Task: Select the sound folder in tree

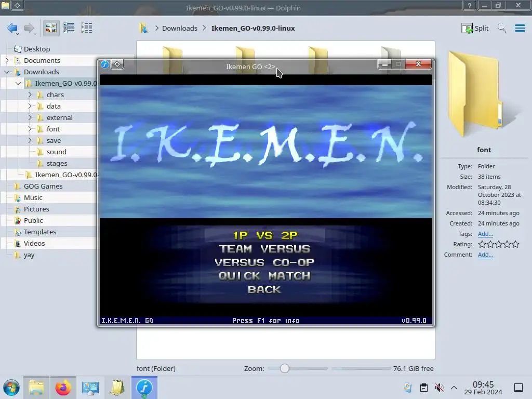Action: 56,152
